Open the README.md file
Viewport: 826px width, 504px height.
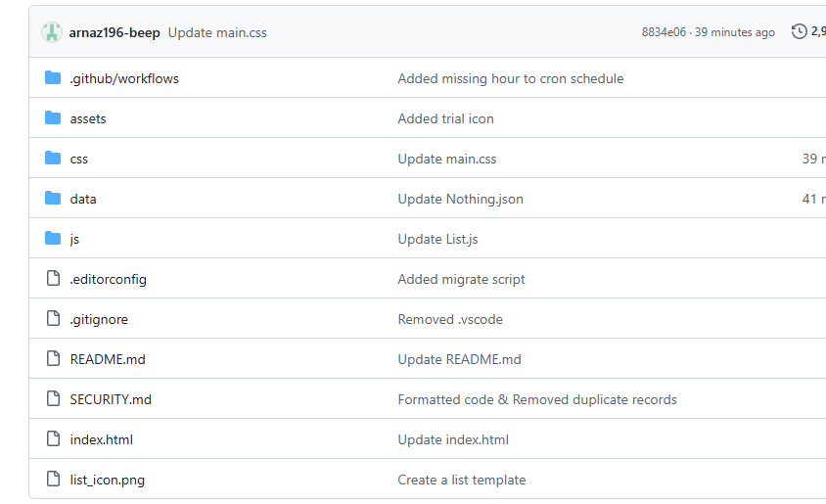point(108,359)
